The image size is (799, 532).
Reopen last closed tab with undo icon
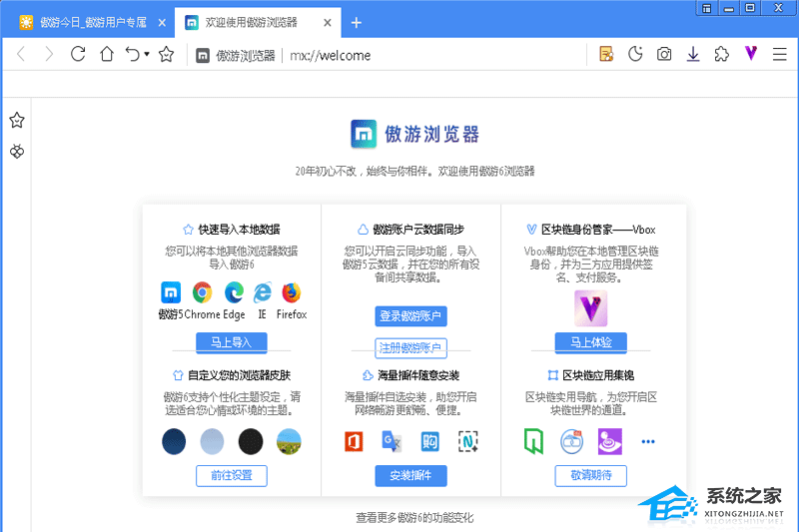132,54
